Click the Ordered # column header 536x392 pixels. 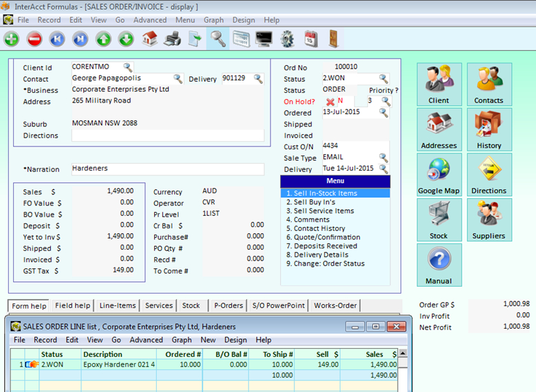click(180, 354)
